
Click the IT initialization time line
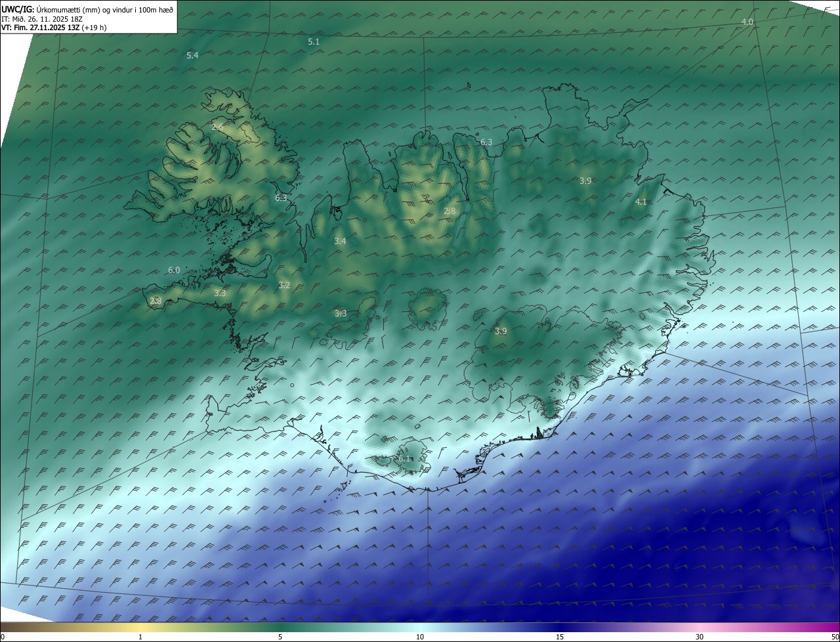point(43,19)
